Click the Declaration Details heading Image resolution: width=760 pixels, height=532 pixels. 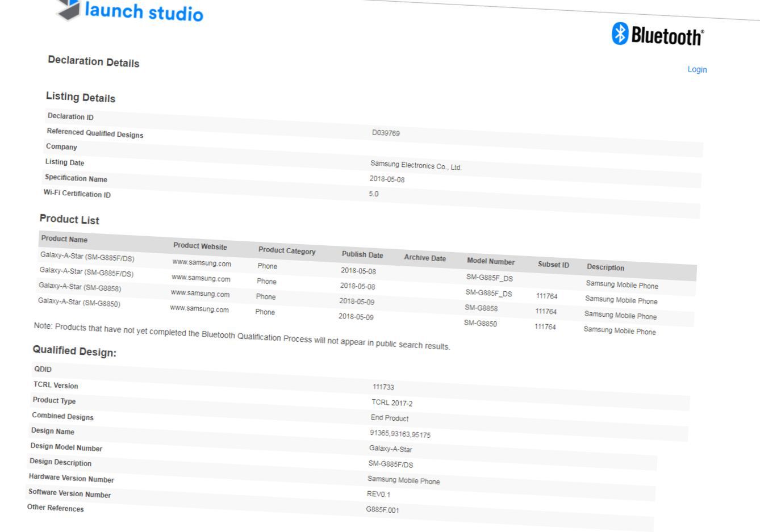click(94, 61)
